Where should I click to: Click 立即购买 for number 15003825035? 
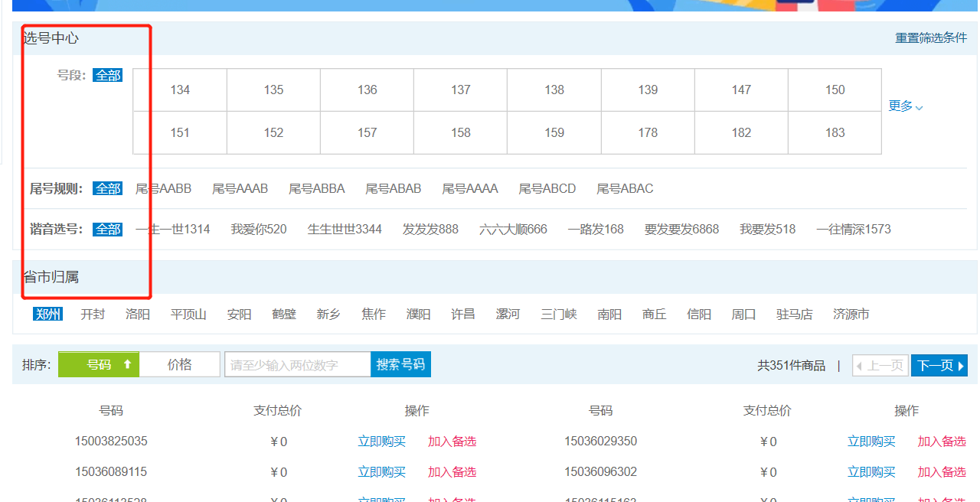click(382, 442)
